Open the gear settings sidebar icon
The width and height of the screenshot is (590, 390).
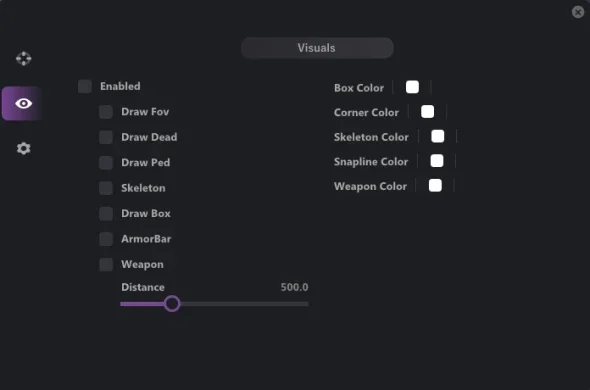click(x=24, y=148)
